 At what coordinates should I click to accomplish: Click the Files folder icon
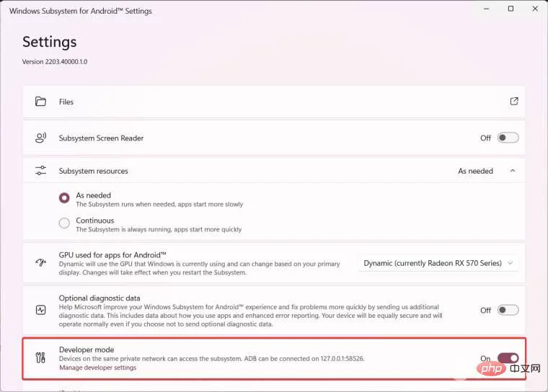coord(40,102)
